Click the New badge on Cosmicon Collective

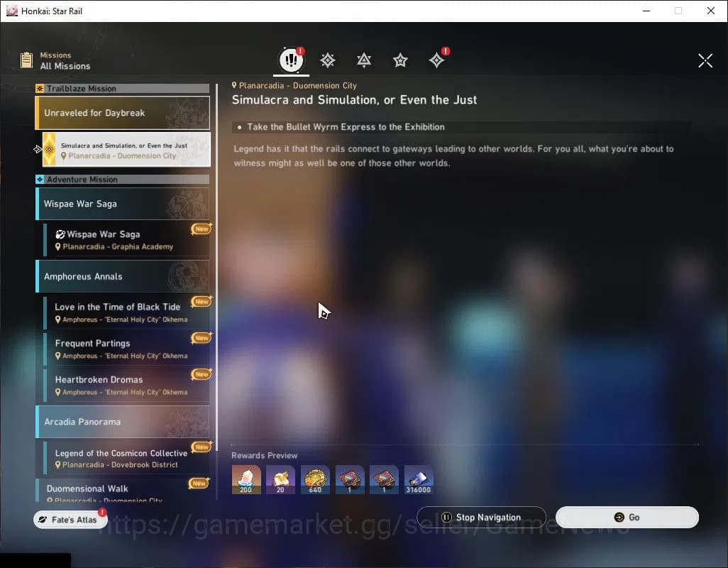point(202,447)
